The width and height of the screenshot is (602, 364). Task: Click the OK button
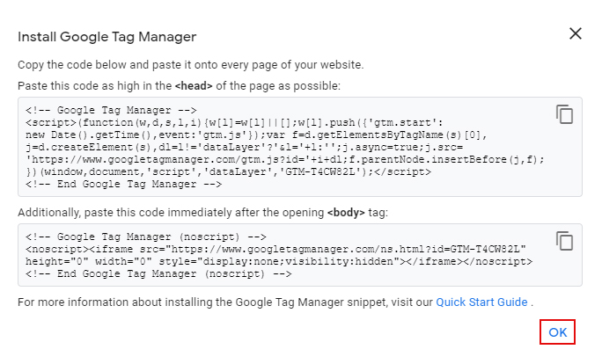557,332
